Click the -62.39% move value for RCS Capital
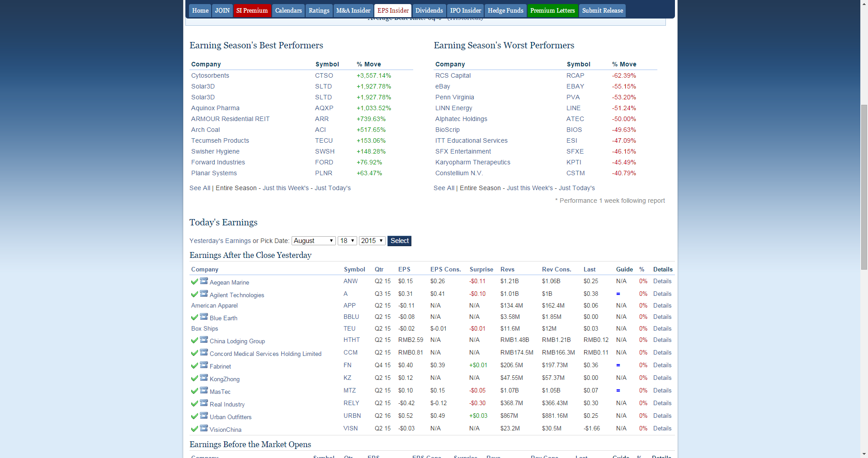Screen dimensions: 868x458 pyautogui.click(x=624, y=75)
